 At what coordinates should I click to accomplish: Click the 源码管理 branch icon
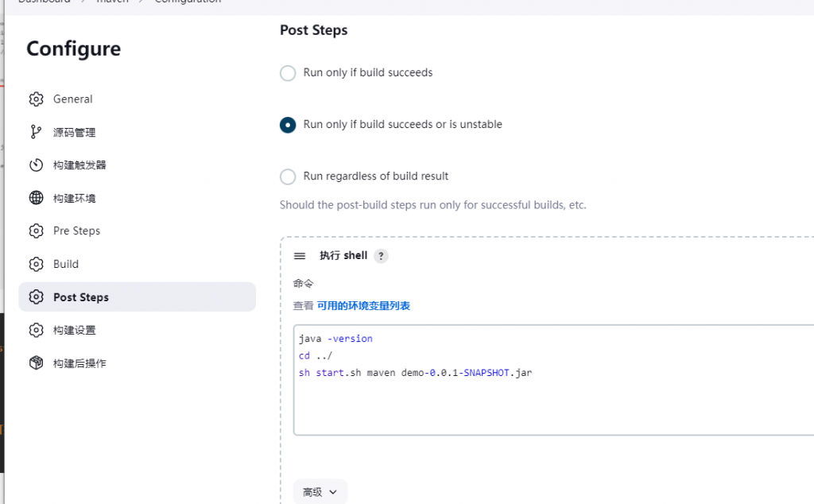[x=36, y=132]
